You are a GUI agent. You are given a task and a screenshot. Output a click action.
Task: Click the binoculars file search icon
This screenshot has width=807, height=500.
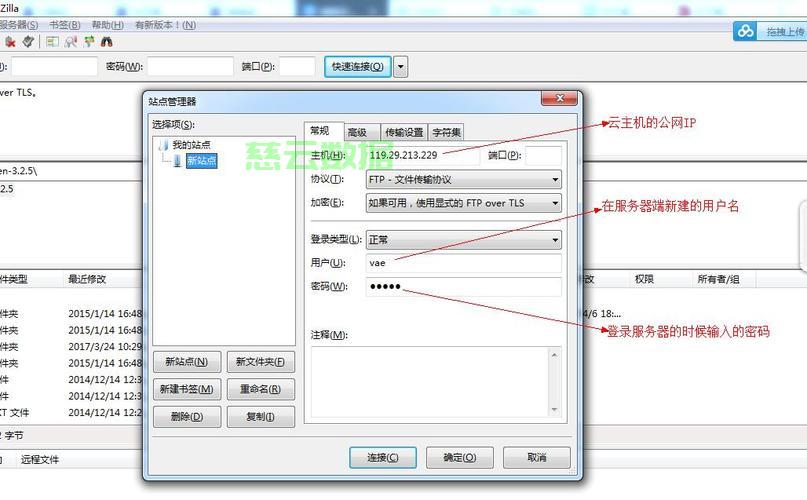click(x=107, y=42)
